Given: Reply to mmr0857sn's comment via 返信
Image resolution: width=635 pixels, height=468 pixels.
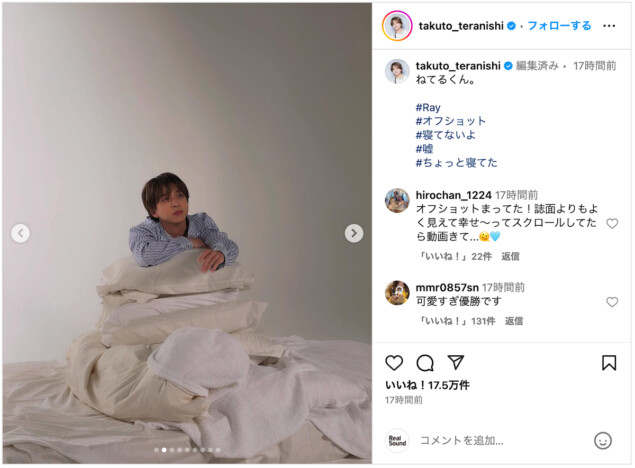Looking at the screenshot, I should click(x=514, y=321).
